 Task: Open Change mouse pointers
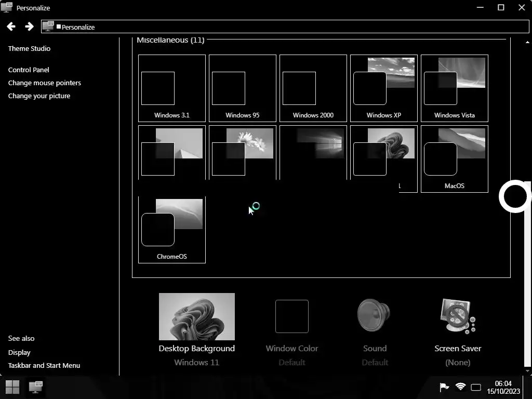45,83
